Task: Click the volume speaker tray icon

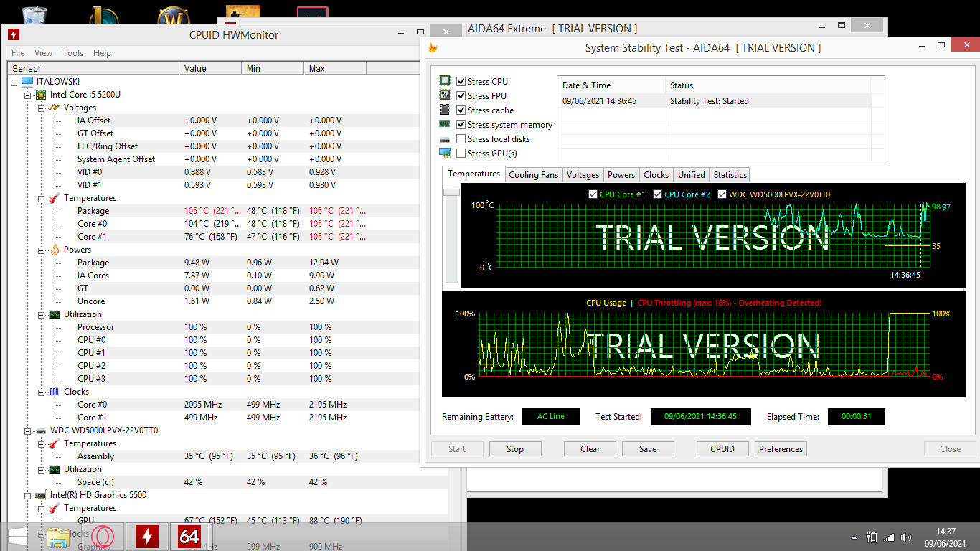Action: pyautogui.click(x=907, y=537)
